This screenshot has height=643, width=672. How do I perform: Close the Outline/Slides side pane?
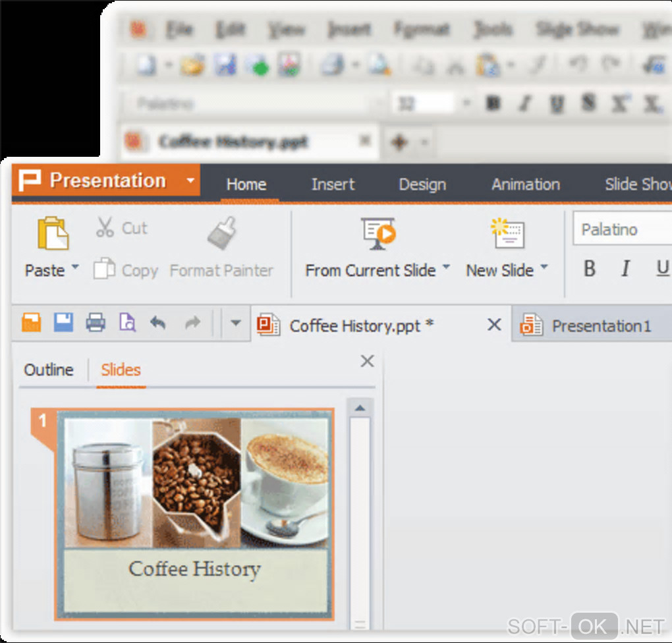367,361
